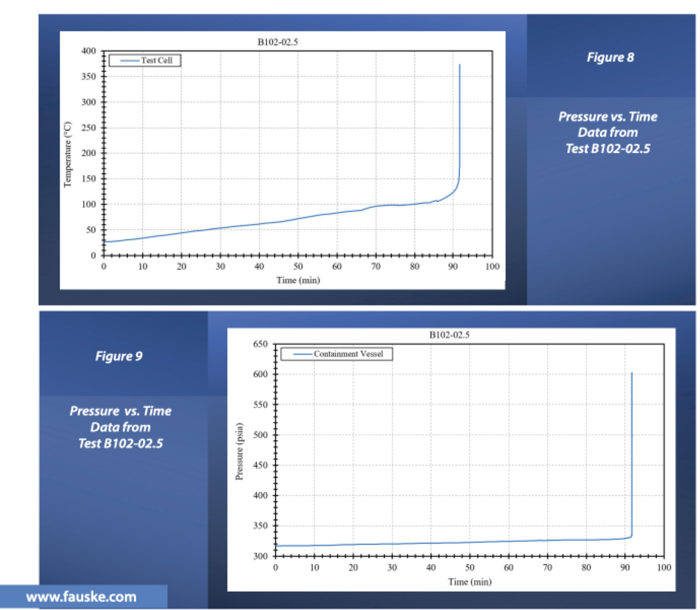Click the temperature chart title B102-02.5
Viewport: 700px width, 610px height.
tap(278, 42)
